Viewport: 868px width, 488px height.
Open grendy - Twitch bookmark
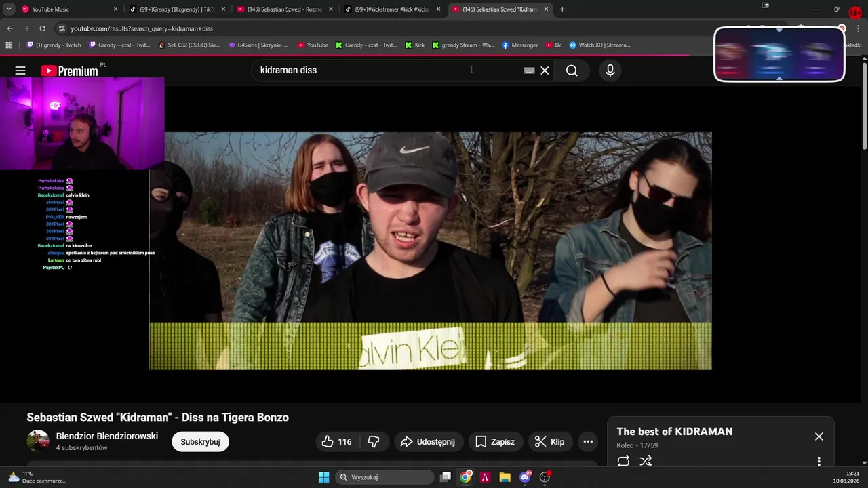54,45
